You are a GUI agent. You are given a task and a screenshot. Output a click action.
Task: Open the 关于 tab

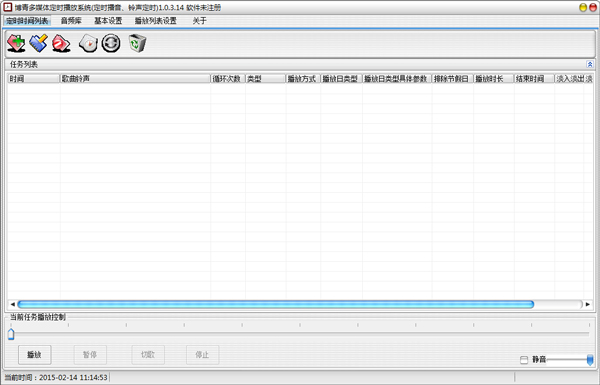[x=199, y=21]
